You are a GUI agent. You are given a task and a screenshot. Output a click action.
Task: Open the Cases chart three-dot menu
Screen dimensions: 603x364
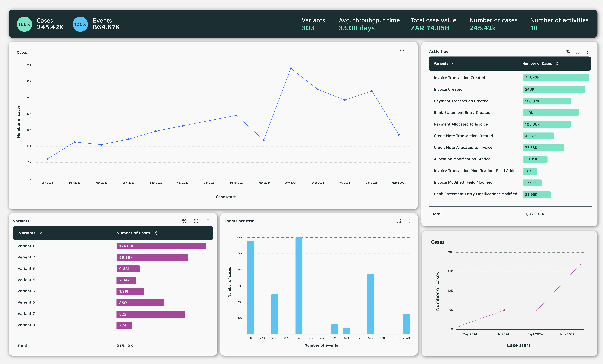pos(409,52)
